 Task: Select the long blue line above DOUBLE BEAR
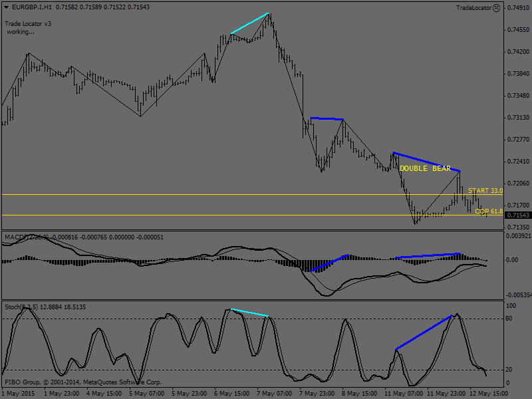pyautogui.click(x=426, y=162)
